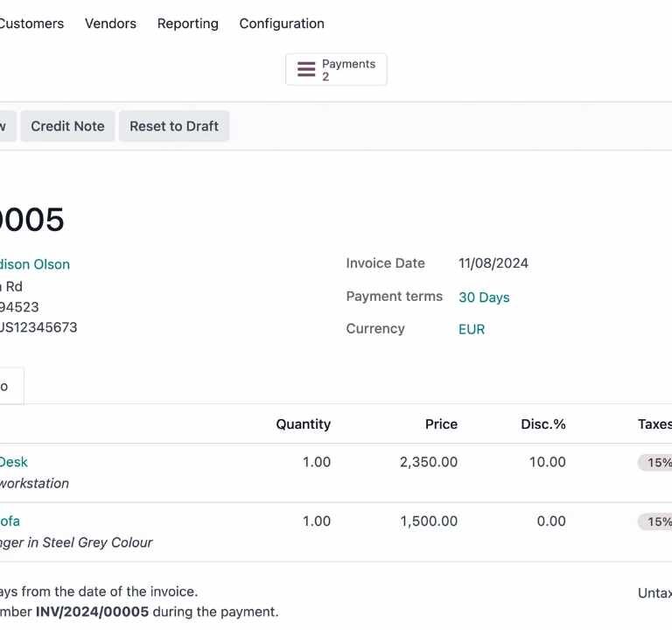Click the 15% tax tag on Sofa row
The width and height of the screenshot is (672, 630).
[655, 522]
